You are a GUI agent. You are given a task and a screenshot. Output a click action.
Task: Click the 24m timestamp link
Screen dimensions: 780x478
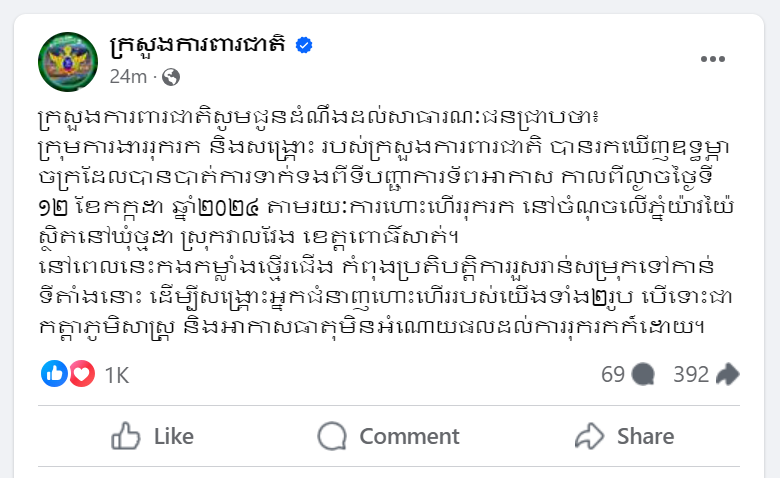(128, 76)
